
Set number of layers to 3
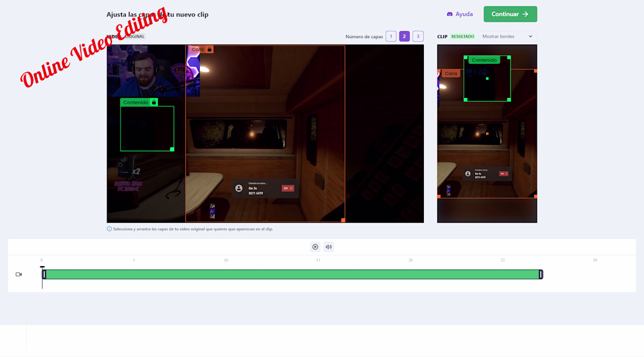pyautogui.click(x=418, y=36)
